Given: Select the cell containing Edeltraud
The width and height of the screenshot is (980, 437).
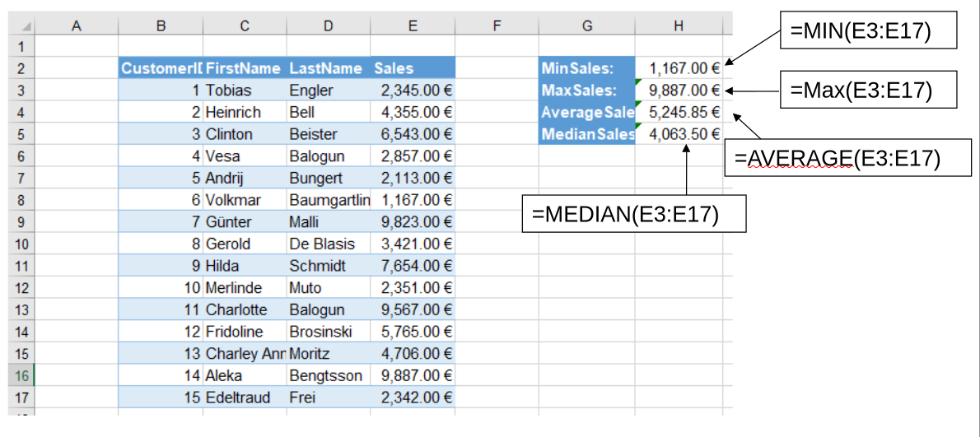Looking at the screenshot, I should (245, 397).
